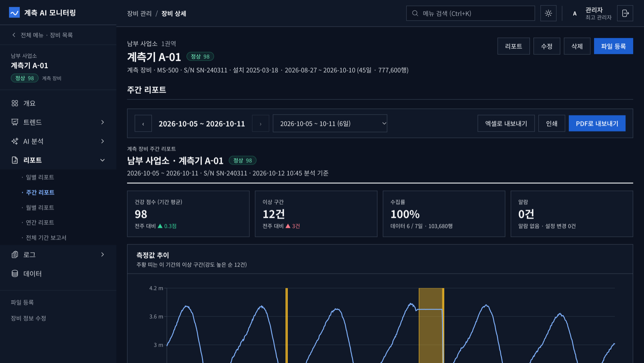Select 주간 리포트 in the sidebar
The height and width of the screenshot is (363, 644).
click(x=40, y=193)
